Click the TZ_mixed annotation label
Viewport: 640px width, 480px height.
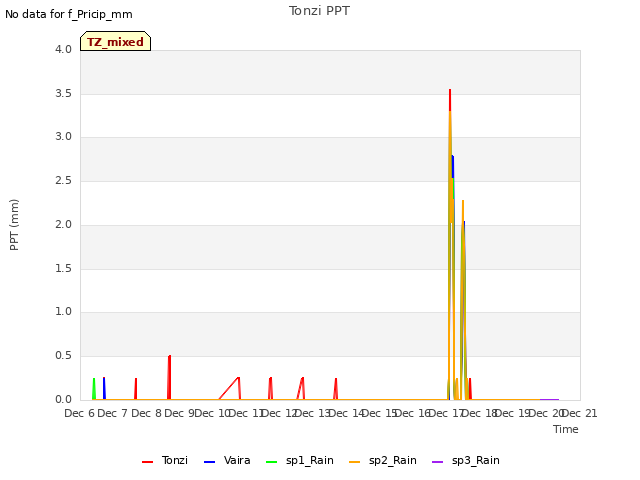[116, 41]
